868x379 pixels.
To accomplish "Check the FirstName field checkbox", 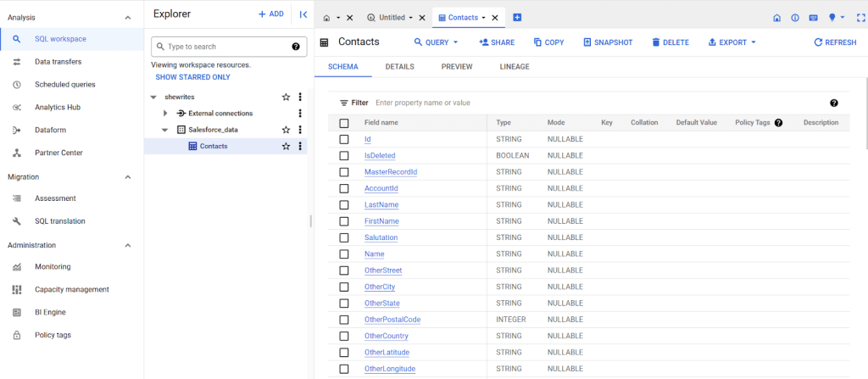I will [x=344, y=221].
